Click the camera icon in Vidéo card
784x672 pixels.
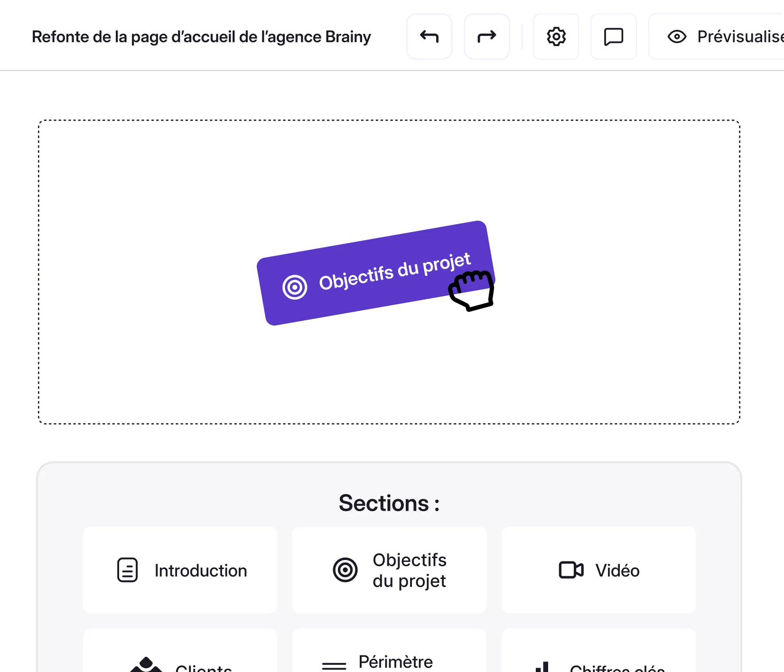[x=571, y=570]
